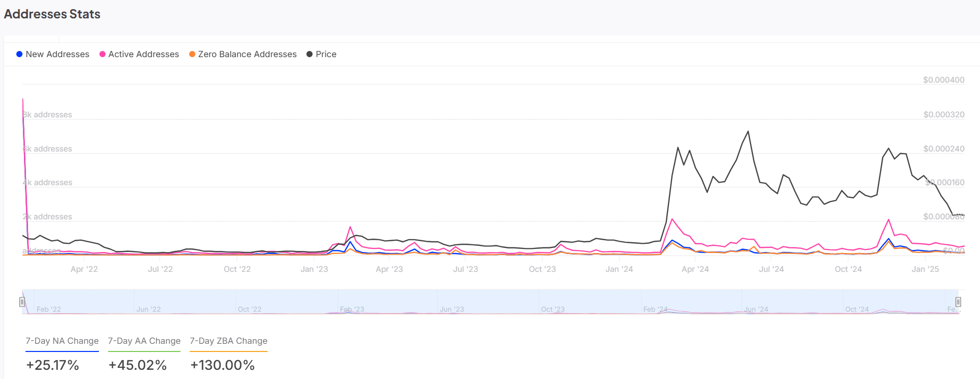Image resolution: width=980 pixels, height=379 pixels.
Task: Hide the Active Addresses series via label
Action: click(x=143, y=54)
